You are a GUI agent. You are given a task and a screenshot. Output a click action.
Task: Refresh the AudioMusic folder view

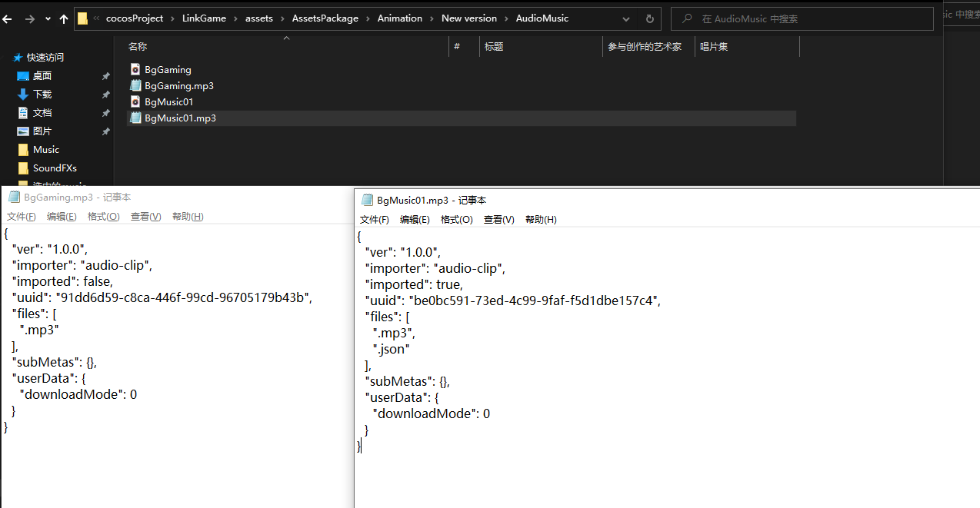(x=650, y=18)
